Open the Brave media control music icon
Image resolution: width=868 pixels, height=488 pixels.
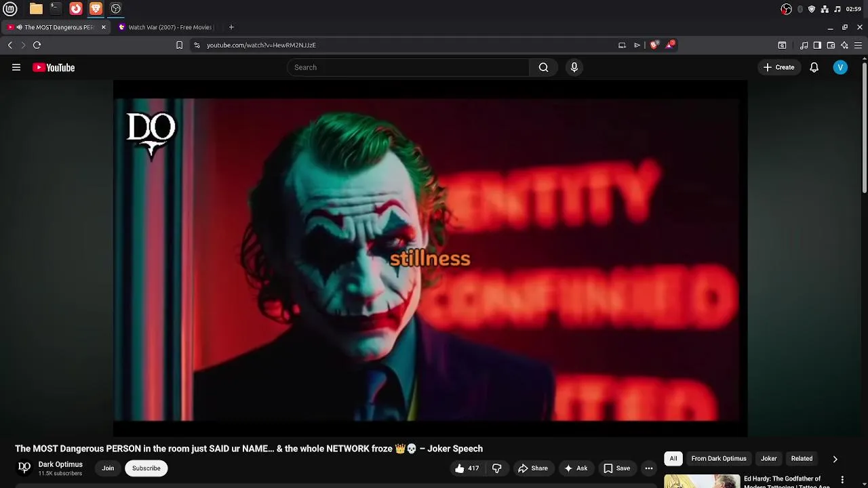[x=804, y=45]
